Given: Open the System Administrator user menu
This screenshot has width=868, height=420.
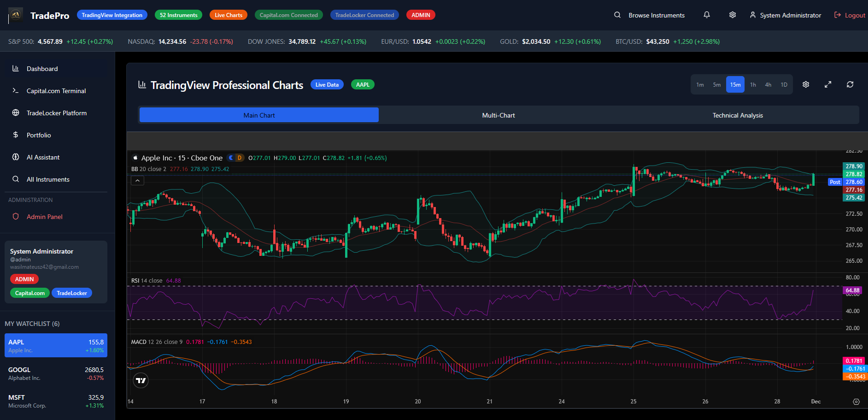Looking at the screenshot, I should pos(786,15).
